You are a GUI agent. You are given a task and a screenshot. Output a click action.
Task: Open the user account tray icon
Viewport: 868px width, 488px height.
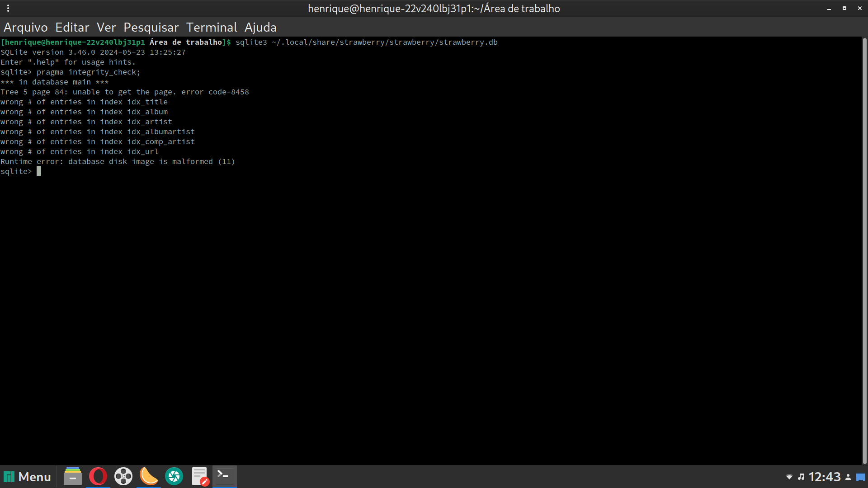[x=848, y=477]
